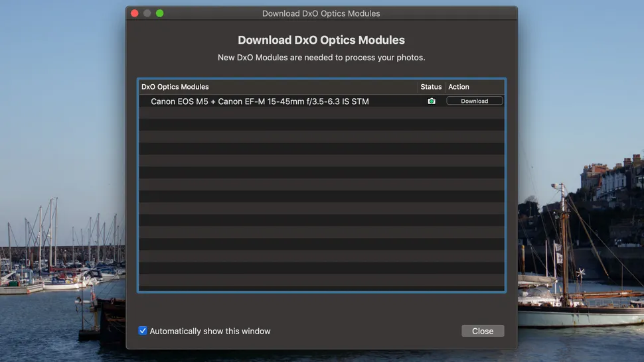Click the grayed-out minimize button in title bar

pos(147,13)
